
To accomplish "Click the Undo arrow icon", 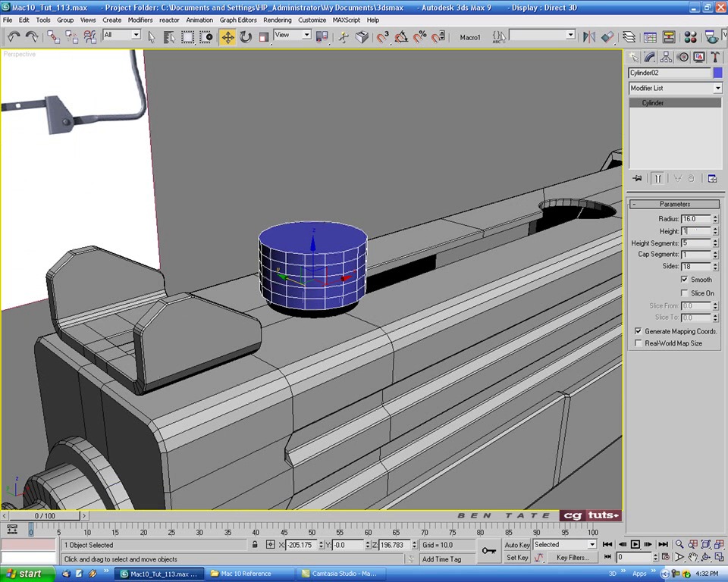I will pos(14,36).
